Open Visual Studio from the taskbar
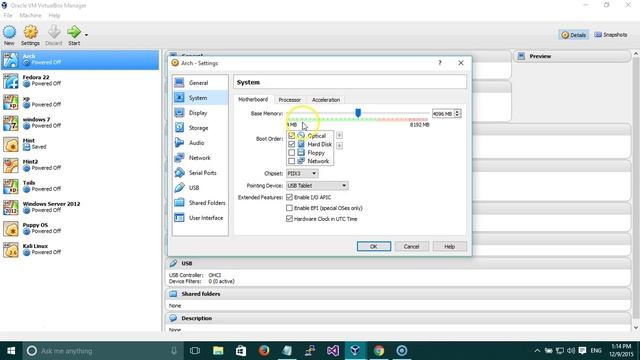The width and height of the screenshot is (640, 360). [333, 351]
